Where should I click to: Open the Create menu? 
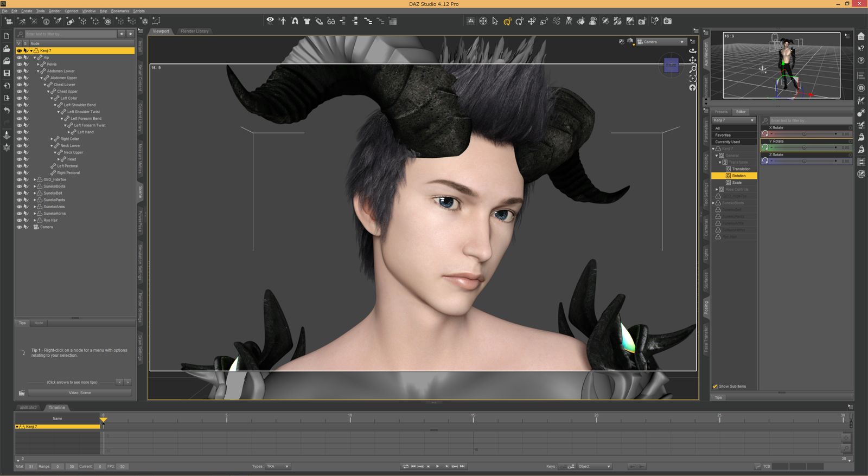27,11
